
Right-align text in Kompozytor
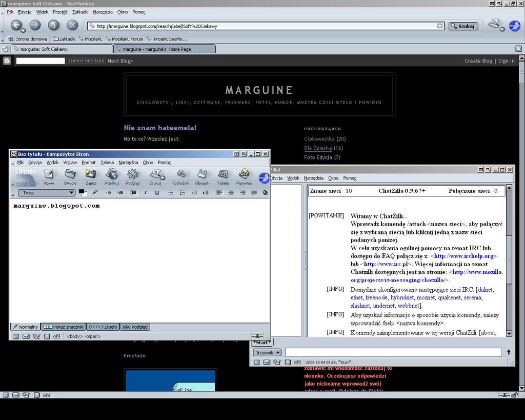[243, 193]
